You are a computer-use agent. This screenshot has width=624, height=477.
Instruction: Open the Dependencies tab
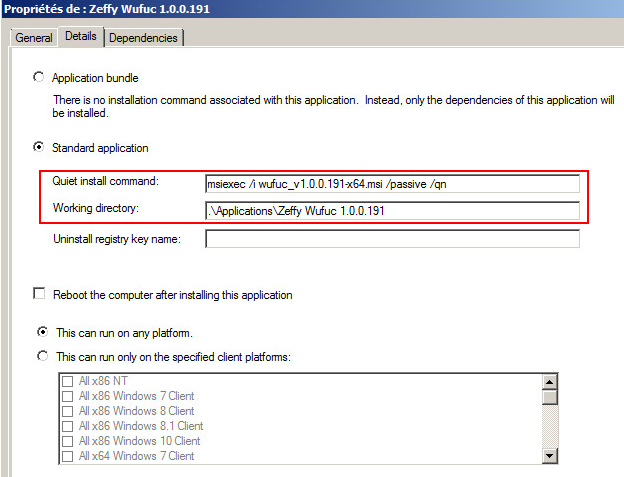(143, 38)
